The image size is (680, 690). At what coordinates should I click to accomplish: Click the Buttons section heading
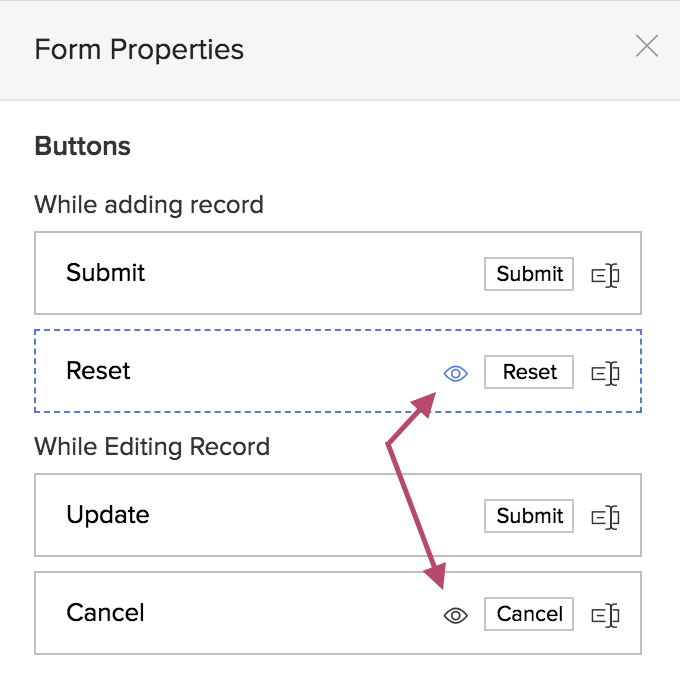point(82,146)
